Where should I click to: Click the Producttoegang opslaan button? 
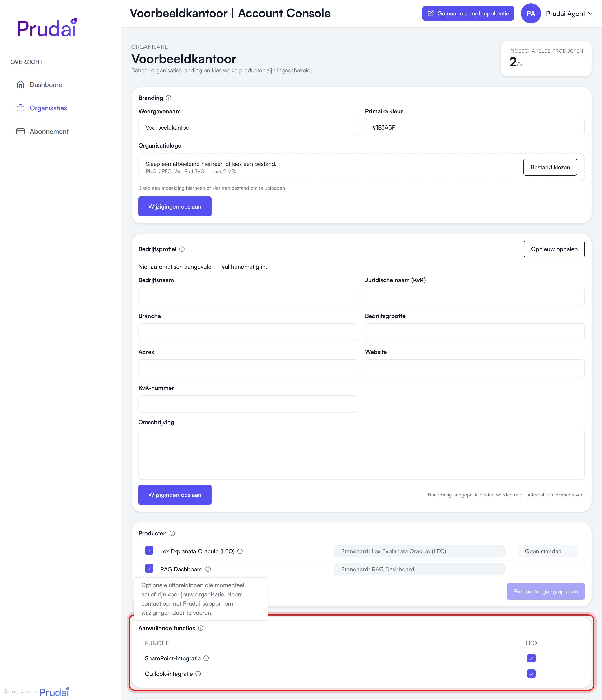pyautogui.click(x=545, y=592)
